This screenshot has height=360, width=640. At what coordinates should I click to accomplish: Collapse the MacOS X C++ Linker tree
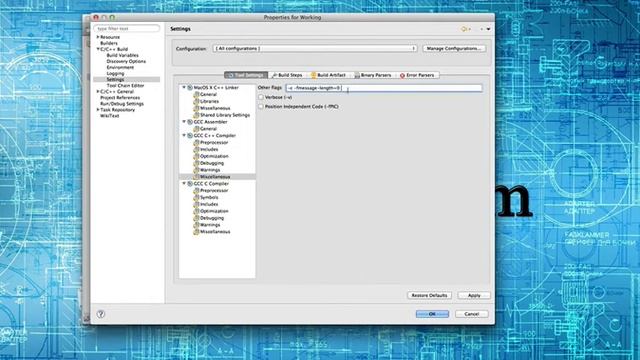184,87
